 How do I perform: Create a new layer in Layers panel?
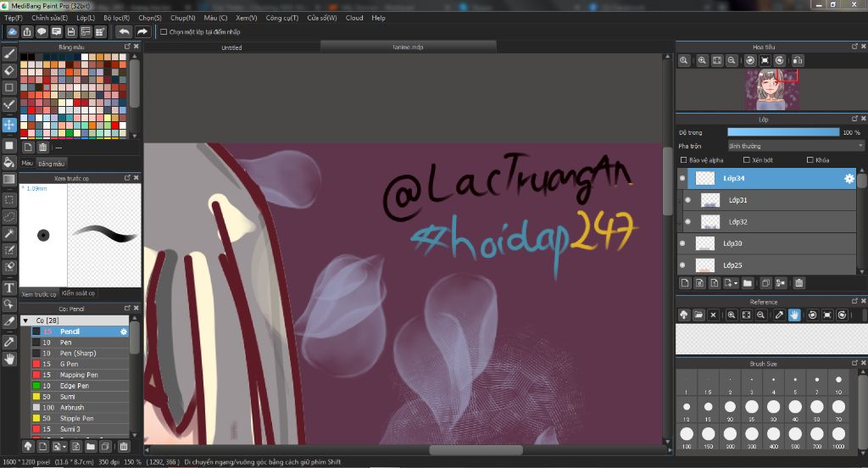point(685,283)
